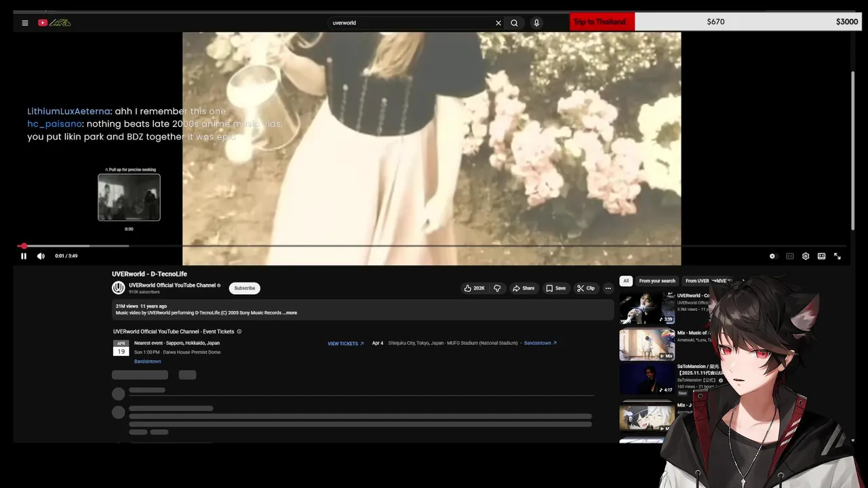This screenshot has height=488, width=868.
Task: Expand the description with ...more
Action: 290,313
